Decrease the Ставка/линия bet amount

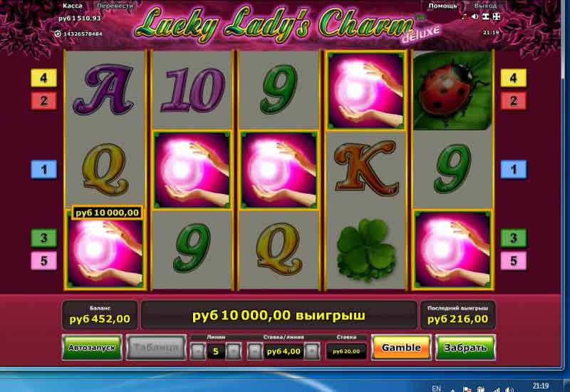[255, 351]
